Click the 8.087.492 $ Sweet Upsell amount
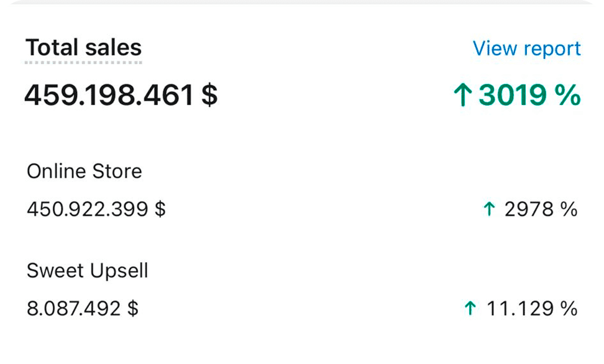 pyautogui.click(x=83, y=308)
